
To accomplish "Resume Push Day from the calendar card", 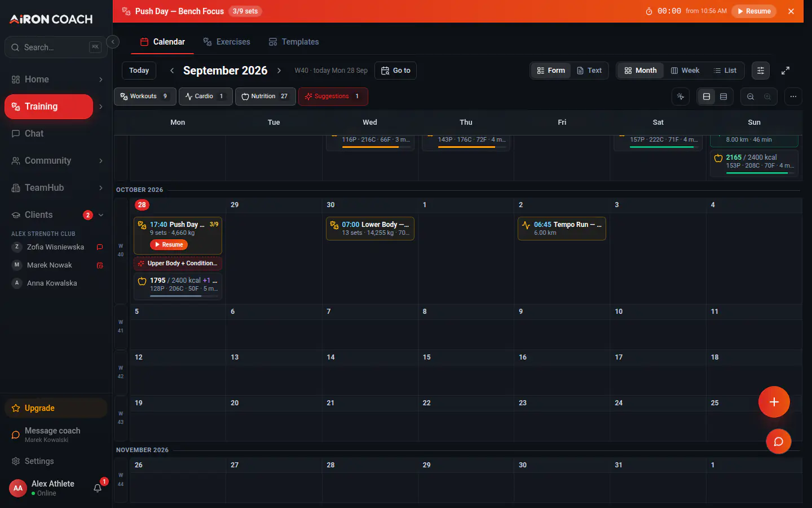I will point(169,244).
